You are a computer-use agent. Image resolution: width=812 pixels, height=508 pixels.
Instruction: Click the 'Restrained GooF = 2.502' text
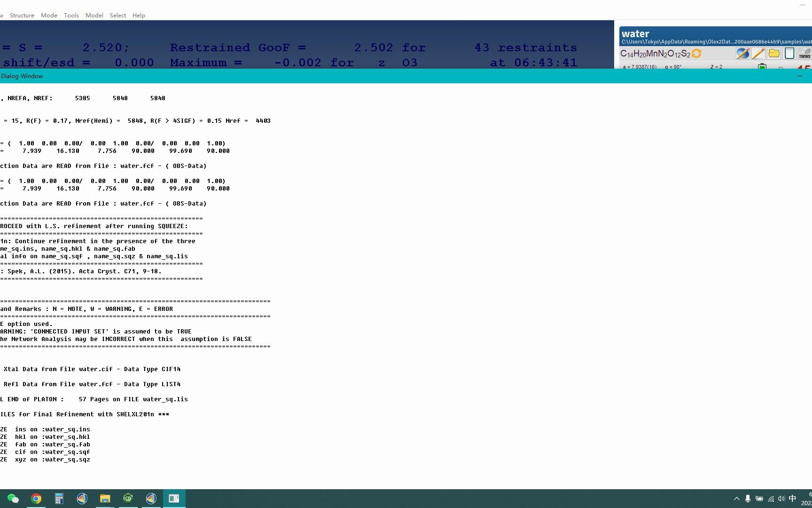coord(281,48)
